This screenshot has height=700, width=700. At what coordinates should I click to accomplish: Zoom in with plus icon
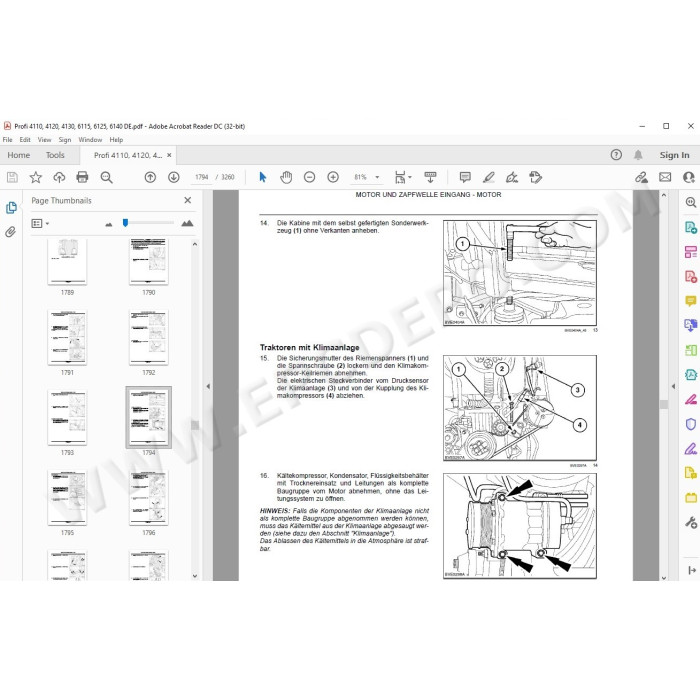(333, 177)
